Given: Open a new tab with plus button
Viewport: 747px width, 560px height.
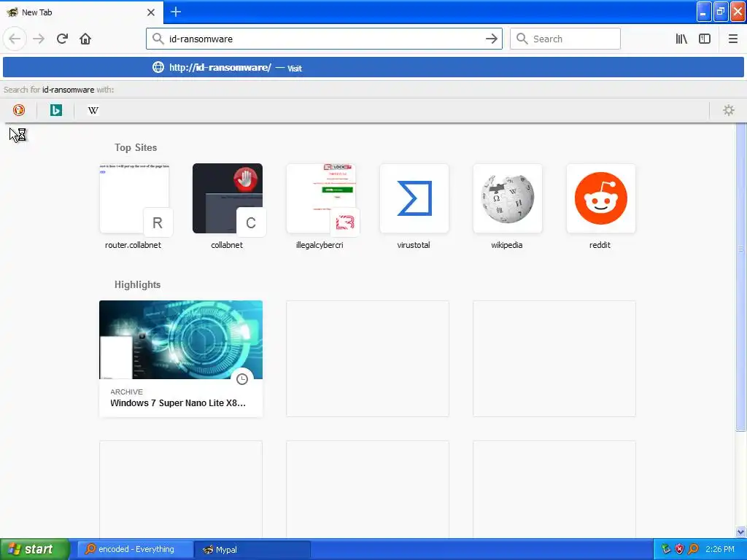Looking at the screenshot, I should coord(175,12).
